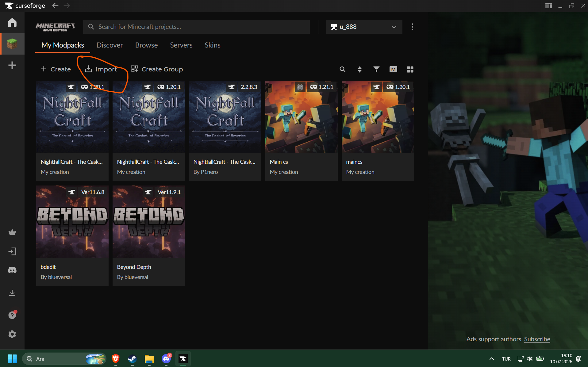Open the volume control in system tray
Viewport: 588px width, 367px height.
coord(529,358)
